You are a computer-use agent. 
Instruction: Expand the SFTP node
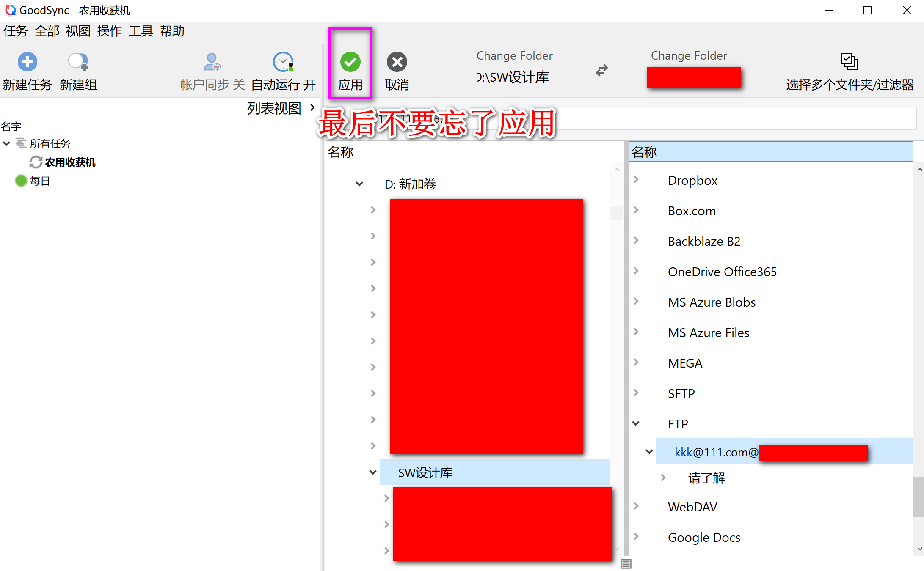click(x=636, y=393)
